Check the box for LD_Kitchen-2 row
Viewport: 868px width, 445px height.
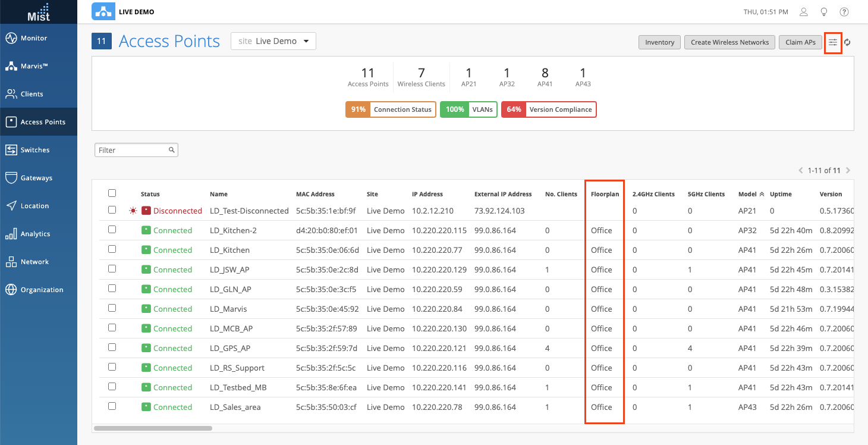point(112,230)
